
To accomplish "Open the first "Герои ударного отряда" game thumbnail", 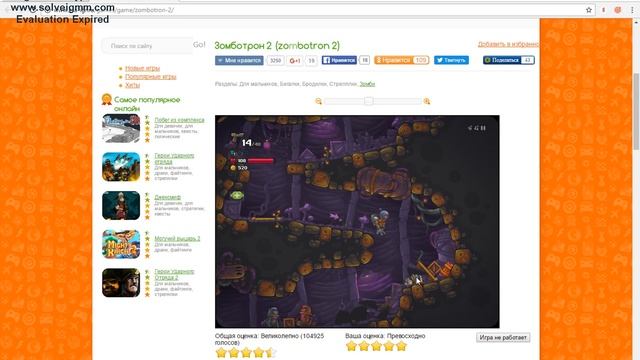I will tap(121, 167).
